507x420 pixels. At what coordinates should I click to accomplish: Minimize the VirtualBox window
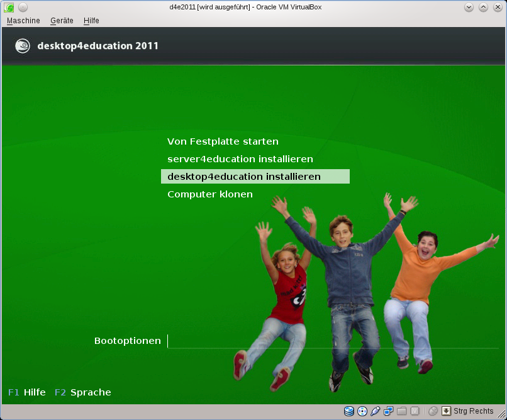coord(469,7)
